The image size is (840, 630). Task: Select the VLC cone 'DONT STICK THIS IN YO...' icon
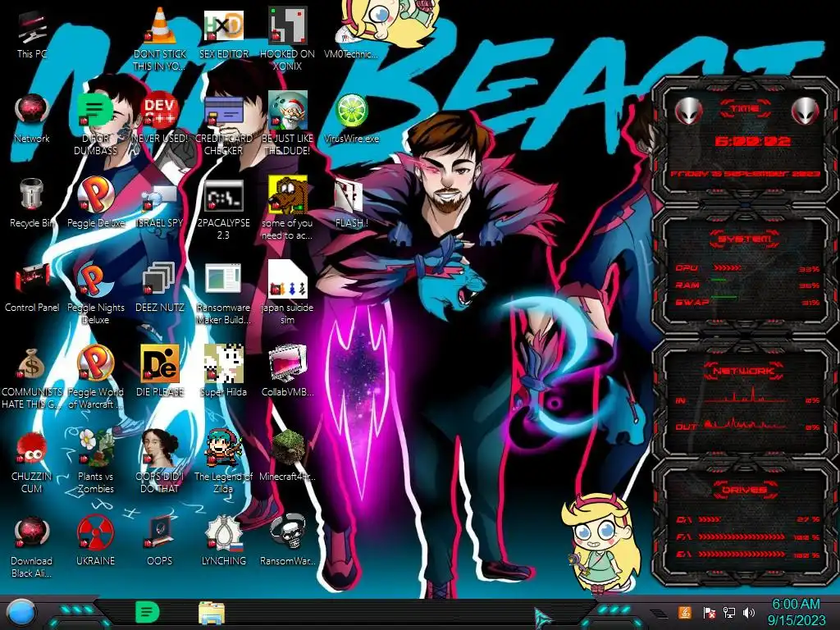pyautogui.click(x=160, y=39)
